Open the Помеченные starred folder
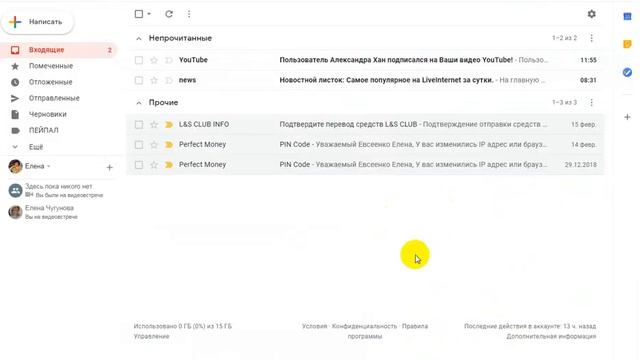Screen dimensions: 640x360 tap(51, 66)
